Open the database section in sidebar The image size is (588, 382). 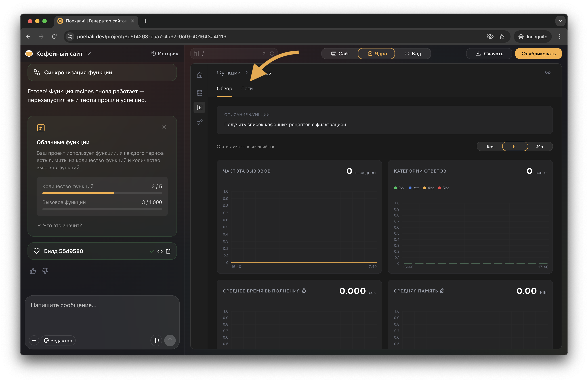200,93
